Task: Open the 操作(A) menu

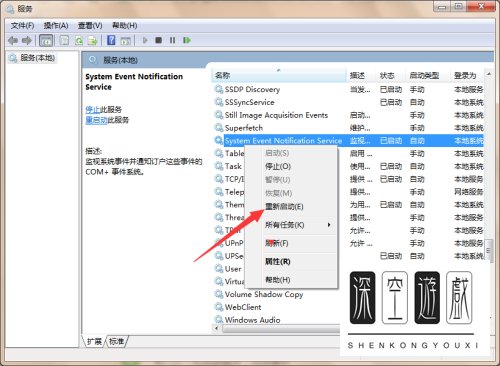Action: (x=56, y=26)
